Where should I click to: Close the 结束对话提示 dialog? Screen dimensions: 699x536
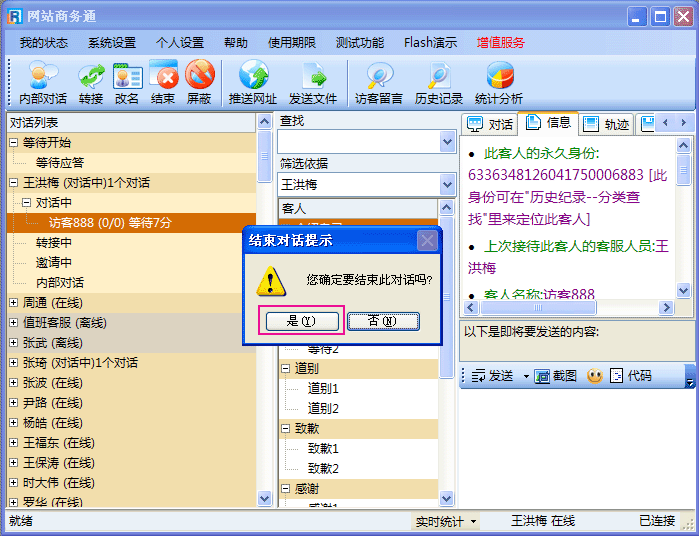click(x=427, y=240)
